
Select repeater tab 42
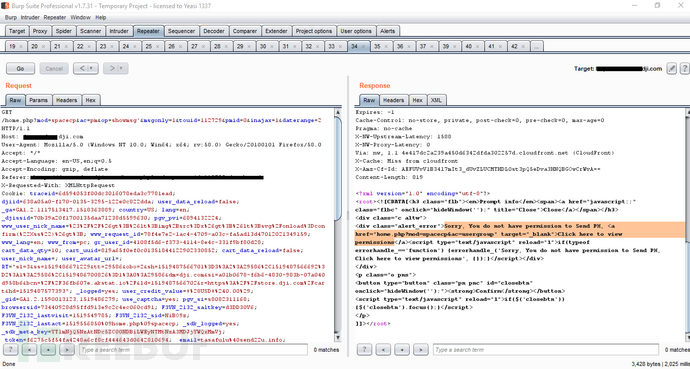point(514,46)
